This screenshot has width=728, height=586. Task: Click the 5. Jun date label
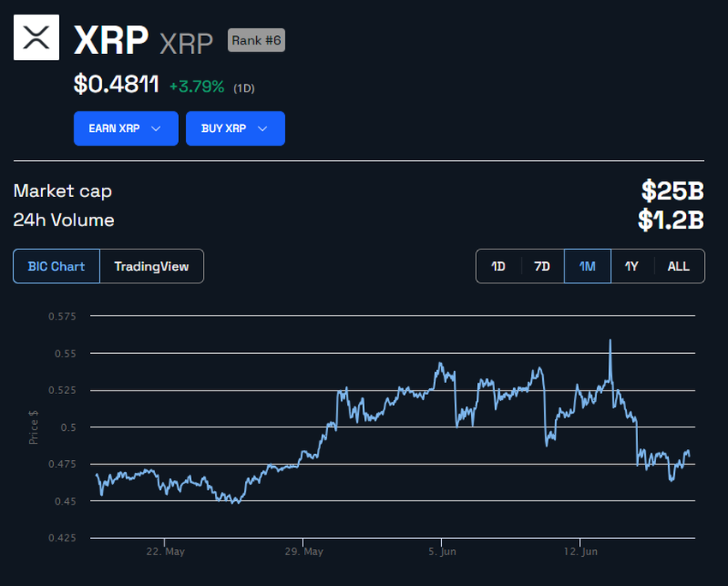pos(442,553)
